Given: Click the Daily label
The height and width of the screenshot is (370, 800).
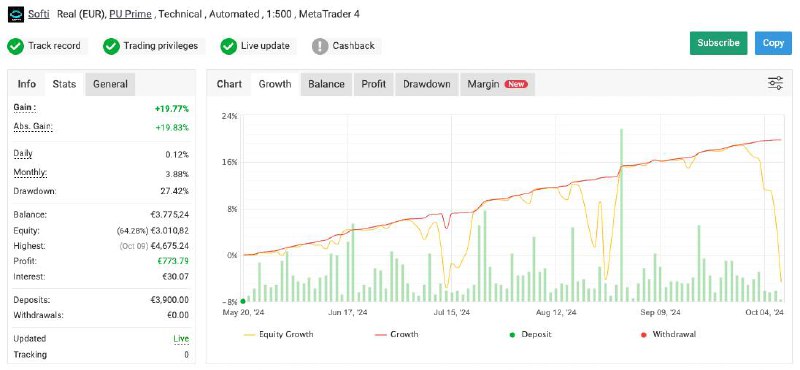Looking at the screenshot, I should (23, 154).
